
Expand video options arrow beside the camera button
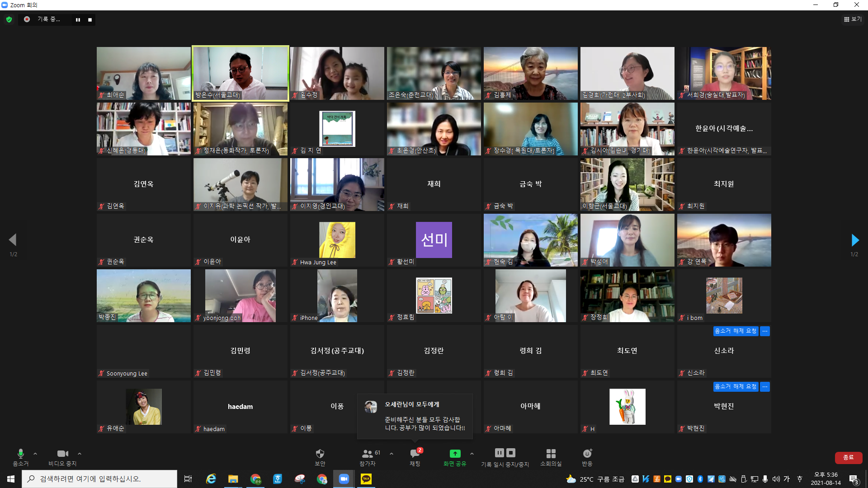[x=80, y=454]
